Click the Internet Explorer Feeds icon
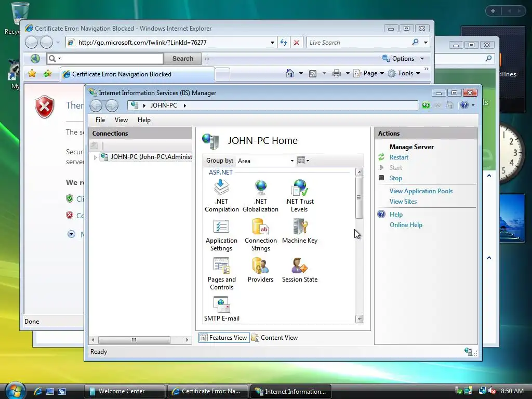 312,74
